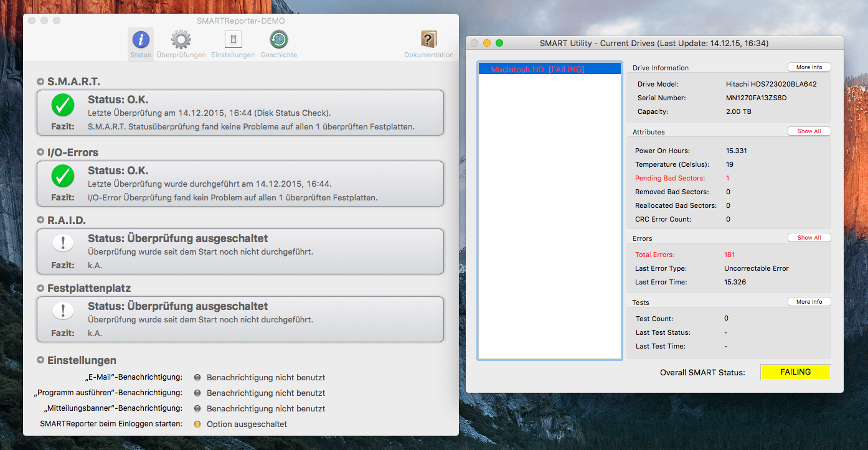Toggle the Mitteilungsbanner-Benachrichtigung indicator

click(x=197, y=409)
